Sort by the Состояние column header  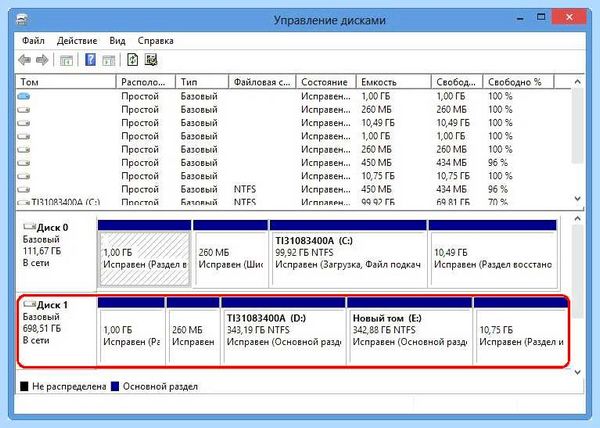coord(326,82)
